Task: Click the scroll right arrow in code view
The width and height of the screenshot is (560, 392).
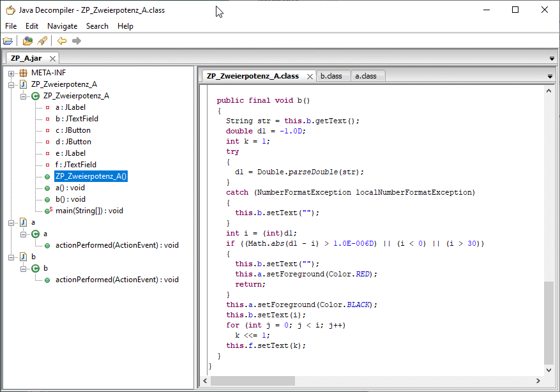Action: click(538, 381)
